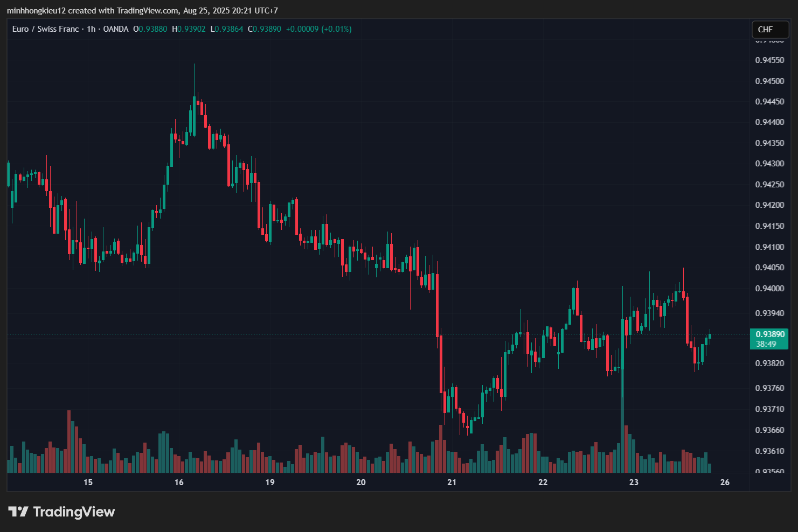Click the 0.94050 price axis label
This screenshot has width=798, height=532.
pyautogui.click(x=769, y=268)
